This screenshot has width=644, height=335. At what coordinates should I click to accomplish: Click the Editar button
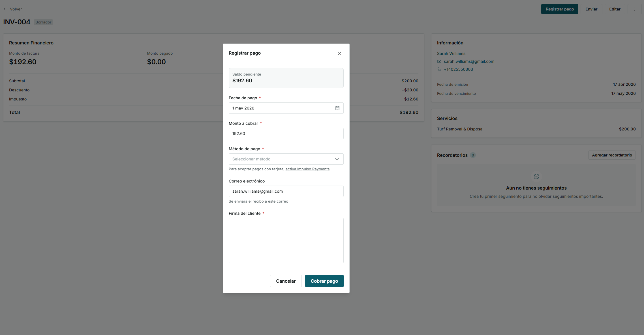pos(615,9)
